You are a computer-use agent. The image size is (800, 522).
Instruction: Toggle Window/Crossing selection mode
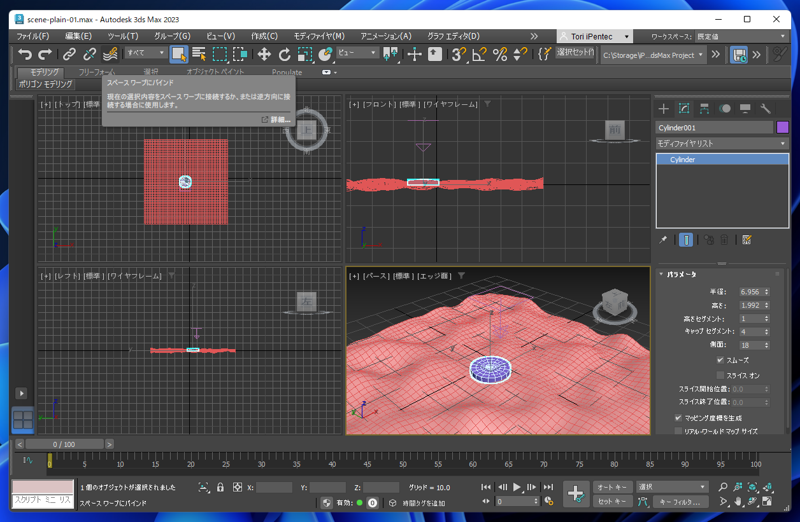click(240, 54)
